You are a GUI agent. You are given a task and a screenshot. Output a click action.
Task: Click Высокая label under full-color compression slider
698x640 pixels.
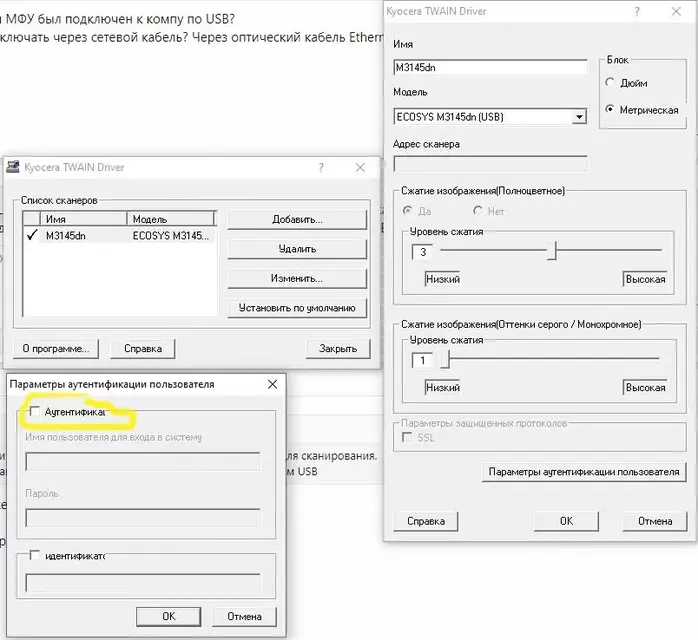[x=645, y=279]
